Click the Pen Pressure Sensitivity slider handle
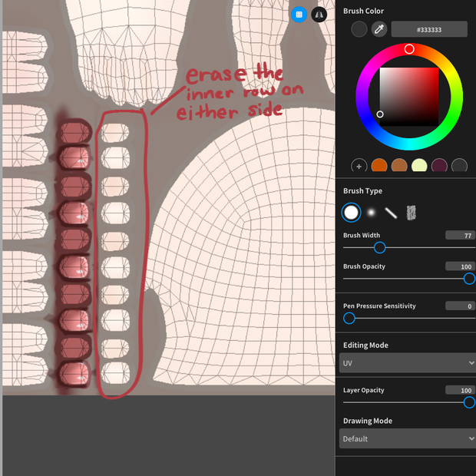 point(349,318)
